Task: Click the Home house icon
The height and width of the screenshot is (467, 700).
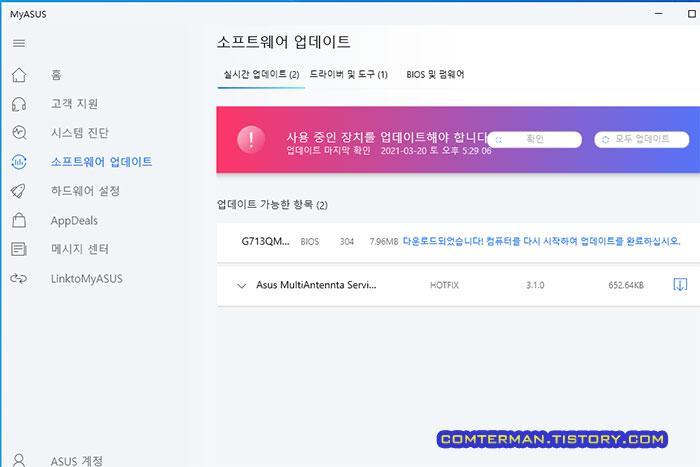Action: pos(19,75)
